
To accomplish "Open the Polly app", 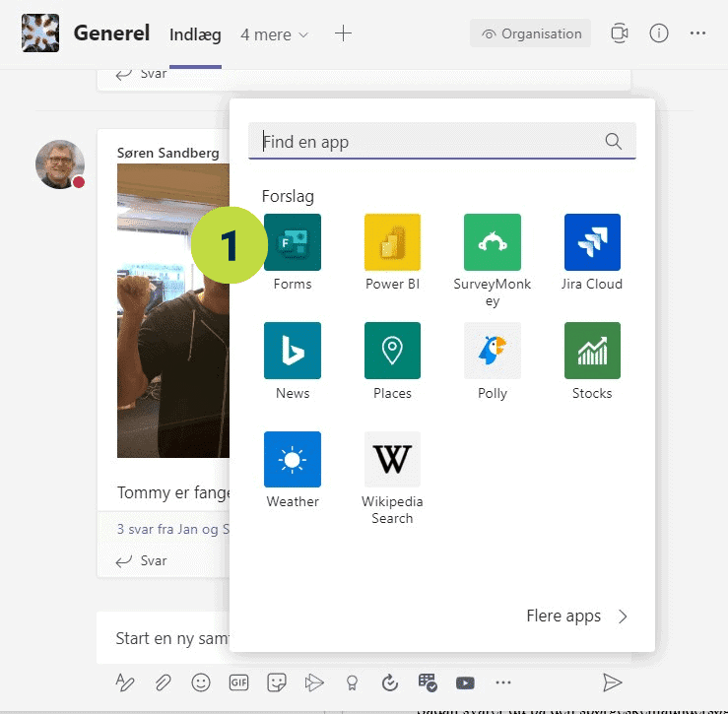I will pyautogui.click(x=493, y=351).
